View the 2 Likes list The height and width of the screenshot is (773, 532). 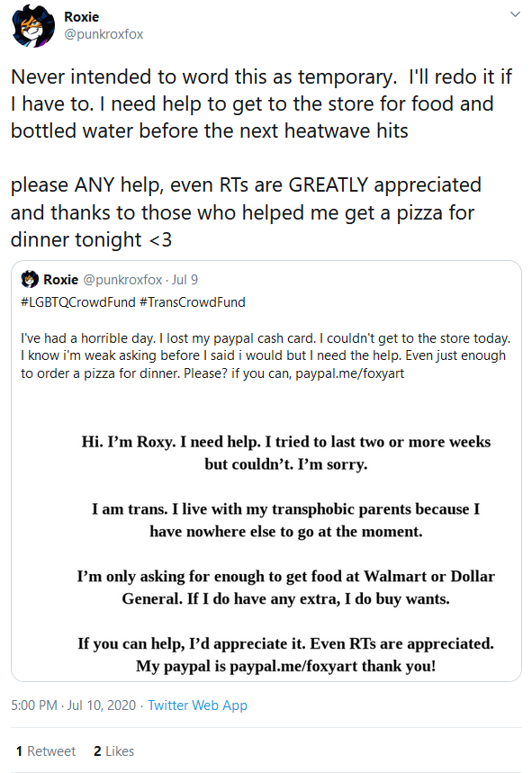[114, 751]
